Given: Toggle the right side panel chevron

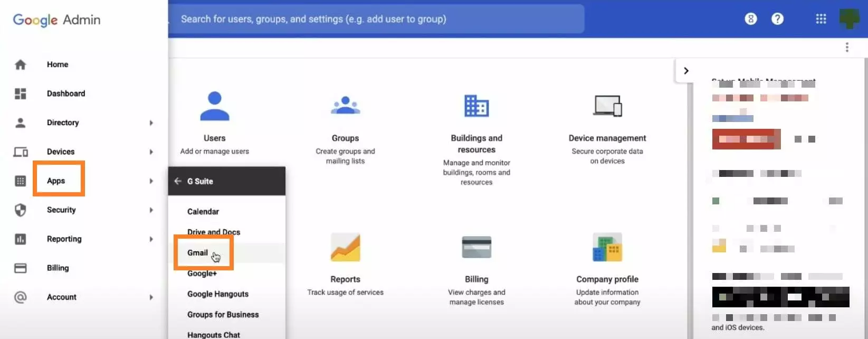Looking at the screenshot, I should [x=686, y=71].
